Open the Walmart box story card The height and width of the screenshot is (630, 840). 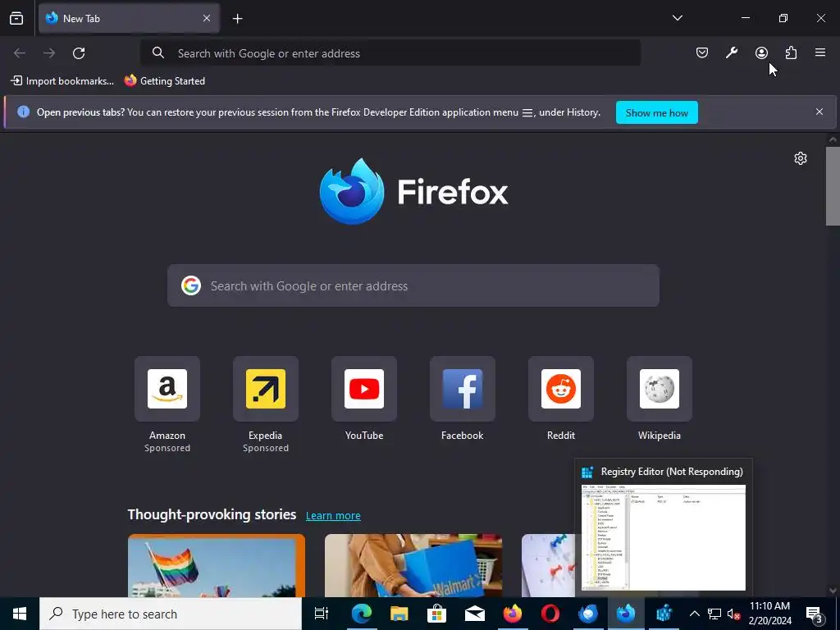tap(413, 566)
